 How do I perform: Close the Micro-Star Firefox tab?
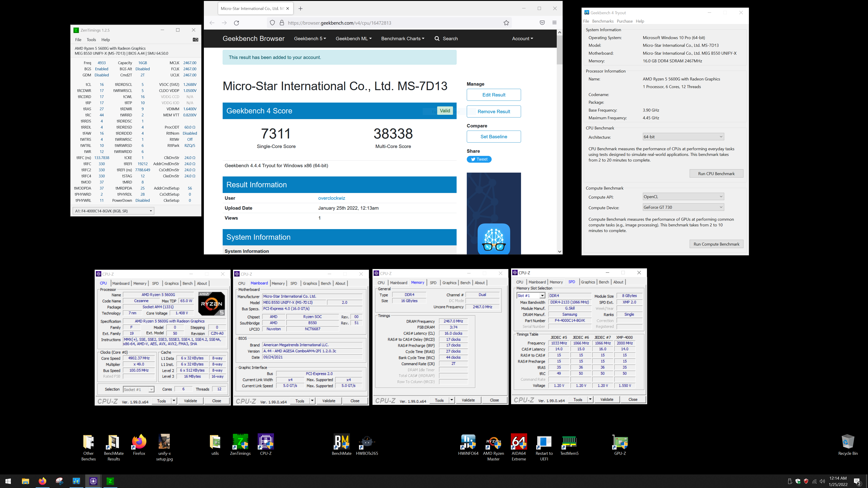[288, 8]
